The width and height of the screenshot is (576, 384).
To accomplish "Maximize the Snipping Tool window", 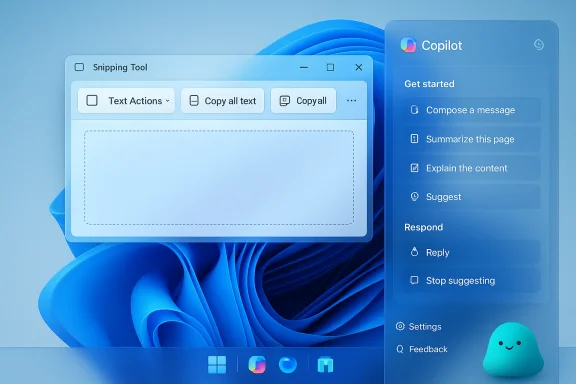I will click(x=330, y=67).
